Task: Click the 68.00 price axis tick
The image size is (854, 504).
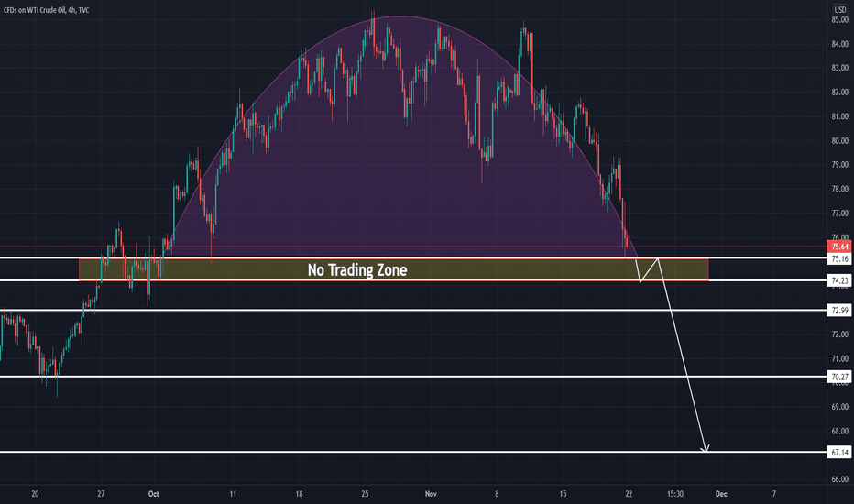Action: pyautogui.click(x=839, y=431)
